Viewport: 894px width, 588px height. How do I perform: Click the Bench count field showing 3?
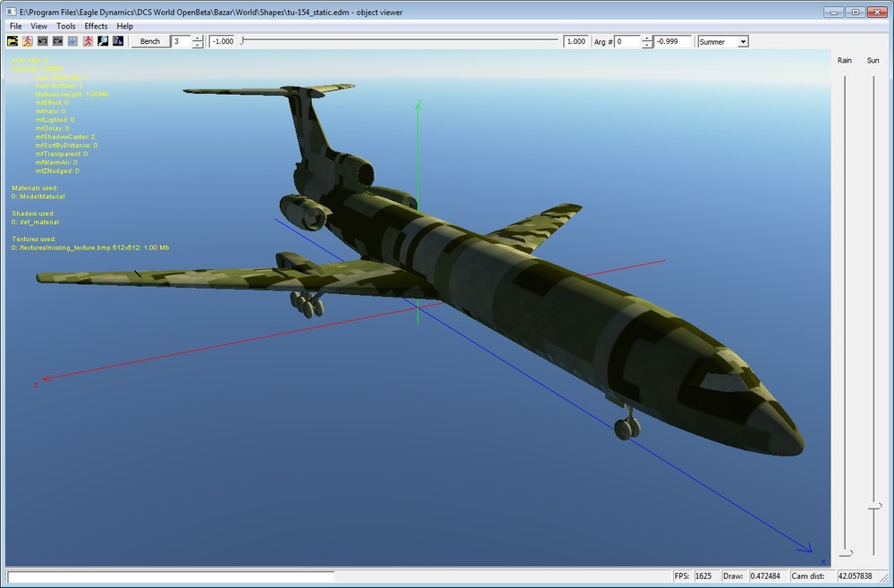pyautogui.click(x=181, y=42)
